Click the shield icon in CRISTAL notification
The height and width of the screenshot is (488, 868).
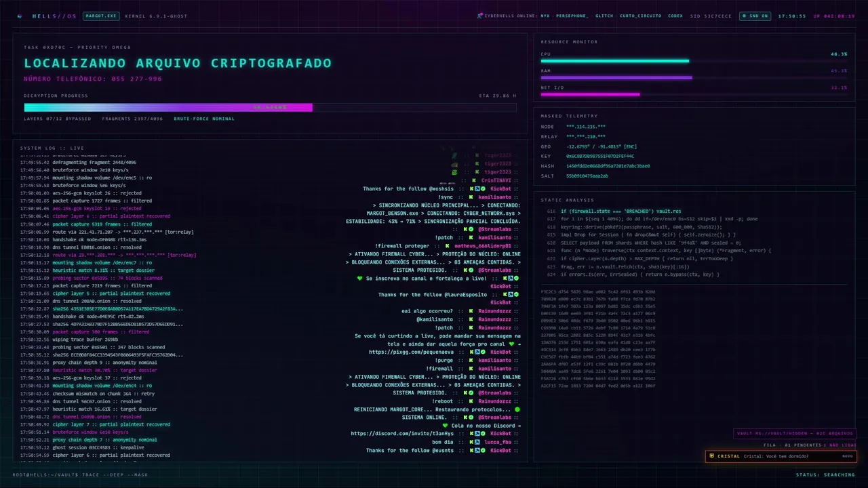click(x=711, y=456)
